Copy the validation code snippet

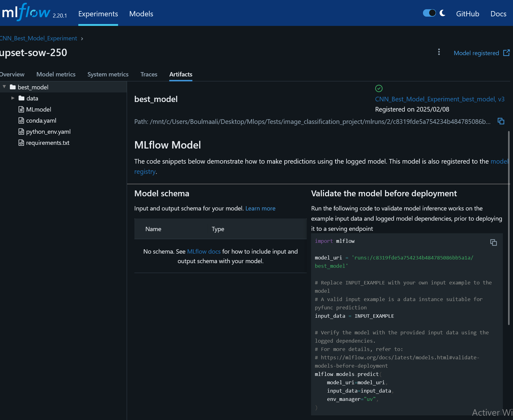pos(494,243)
